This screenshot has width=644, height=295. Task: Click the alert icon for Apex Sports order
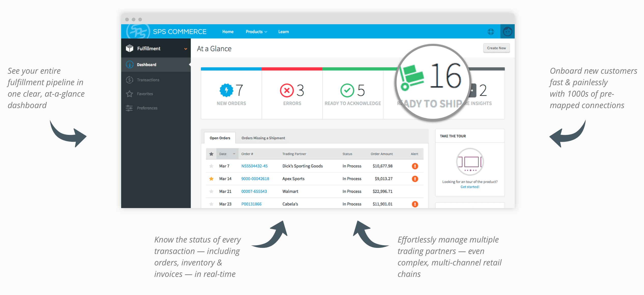point(415,179)
